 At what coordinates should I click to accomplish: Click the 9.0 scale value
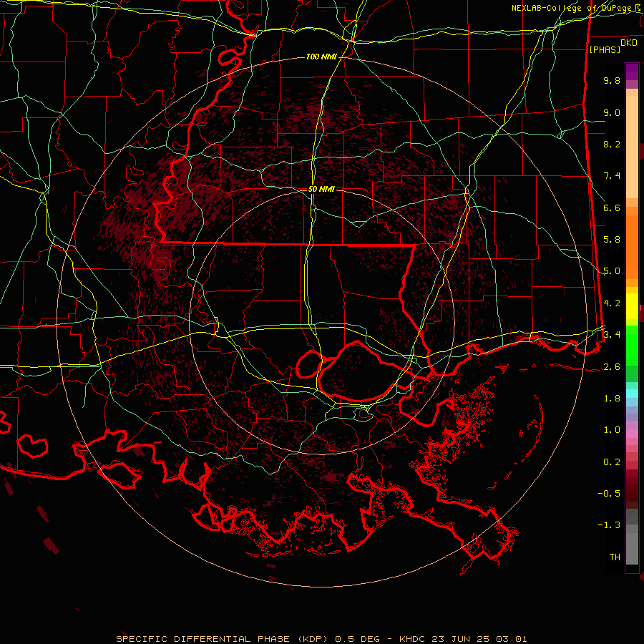point(612,112)
